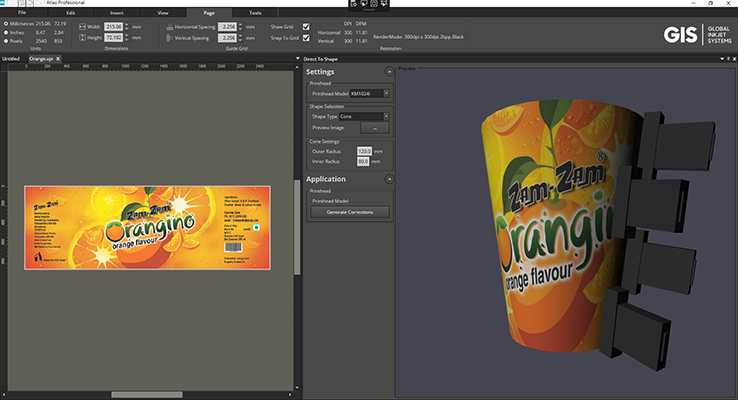Close the Orange.upi document tab
The image size is (738, 400).
[x=58, y=59]
